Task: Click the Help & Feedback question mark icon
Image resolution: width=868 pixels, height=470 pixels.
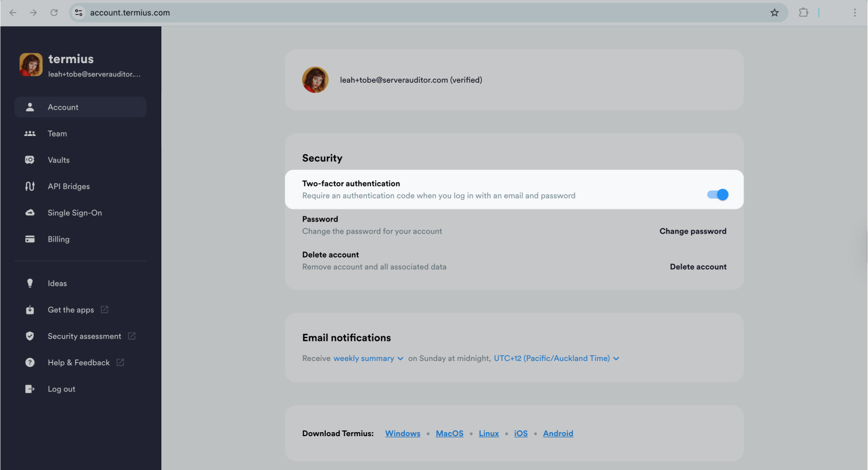Action: (x=30, y=363)
